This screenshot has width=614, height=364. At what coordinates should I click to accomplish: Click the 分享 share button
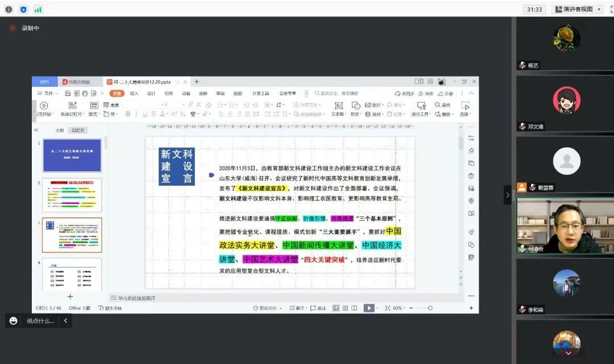pyautogui.click(x=446, y=93)
